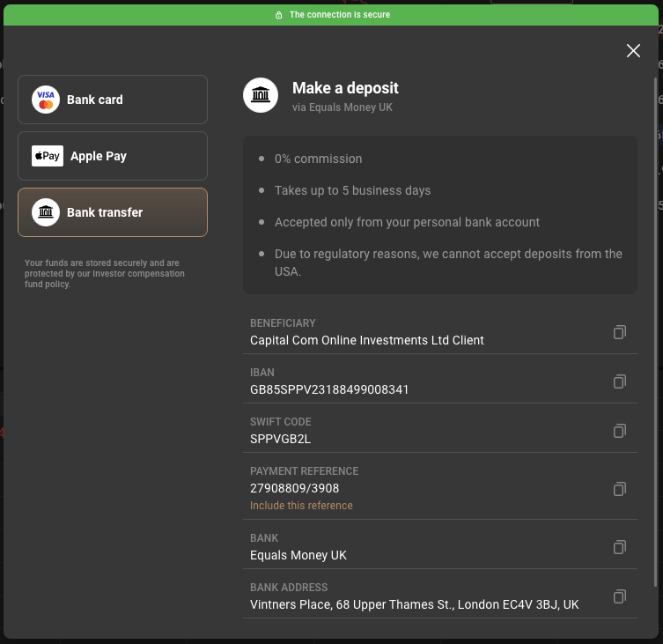The image size is (663, 644).
Task: Click the bank icon in Bank transfer
Action: (x=46, y=212)
